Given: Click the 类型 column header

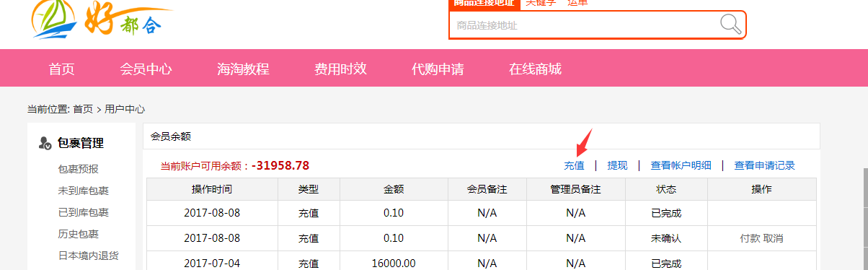Looking at the screenshot, I should [309, 189].
